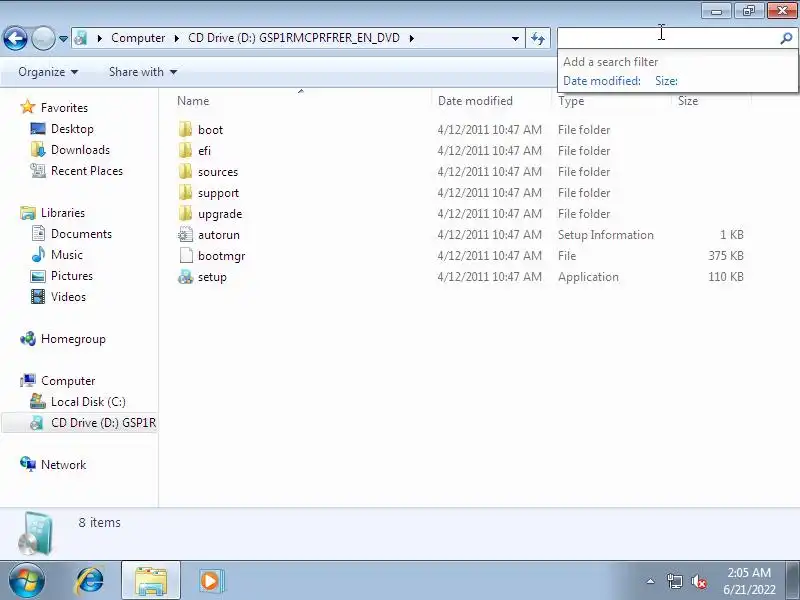Open the Windows Start menu
This screenshot has width=800, height=600.
[26, 581]
